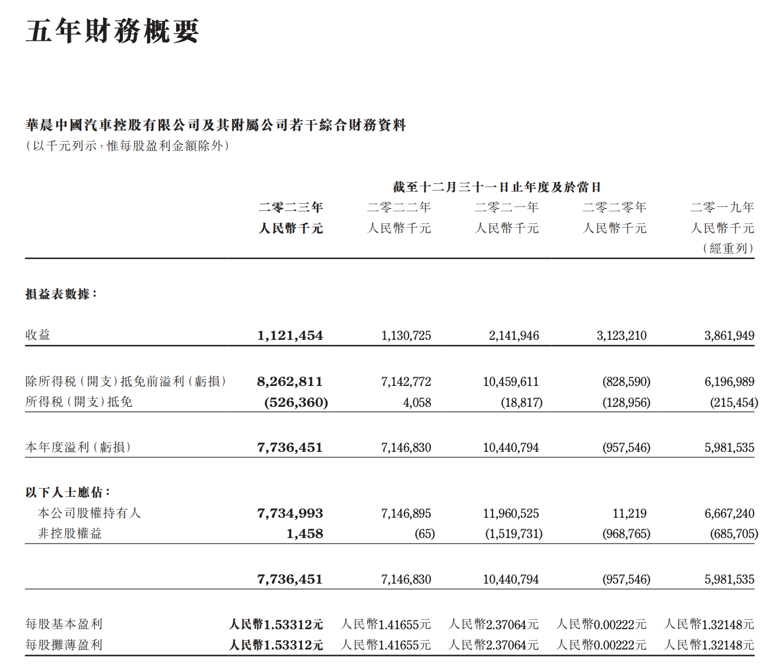This screenshot has height=672, width=784.
Task: Click row label 除所得稅（開支）抵免前溢利（虧損）
Action: (126, 381)
